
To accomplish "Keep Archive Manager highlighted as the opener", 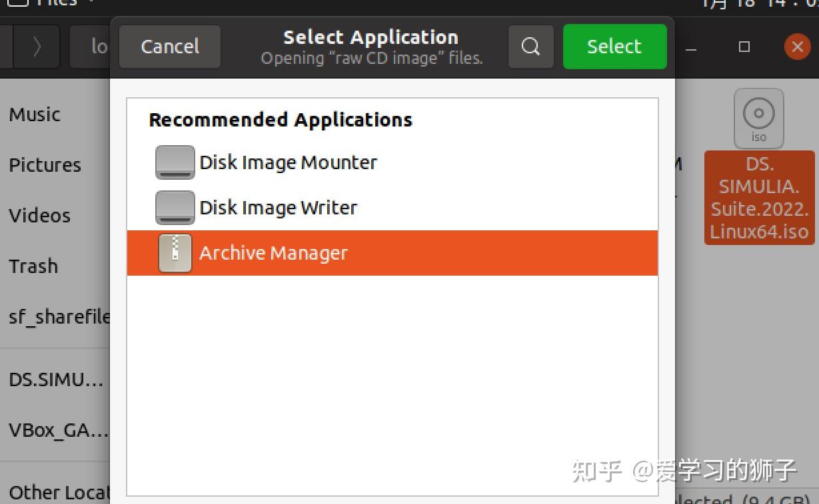I will pyautogui.click(x=273, y=253).
